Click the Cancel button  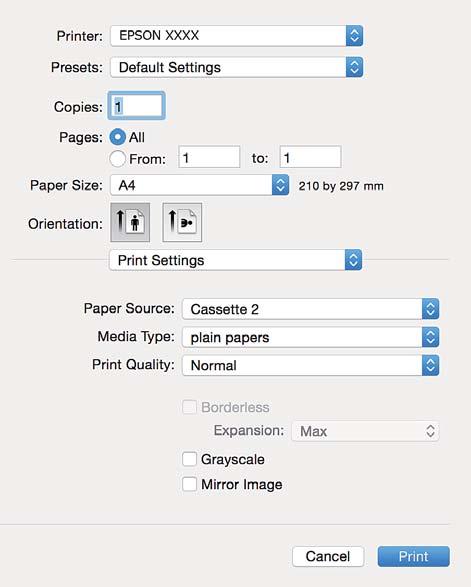click(328, 556)
